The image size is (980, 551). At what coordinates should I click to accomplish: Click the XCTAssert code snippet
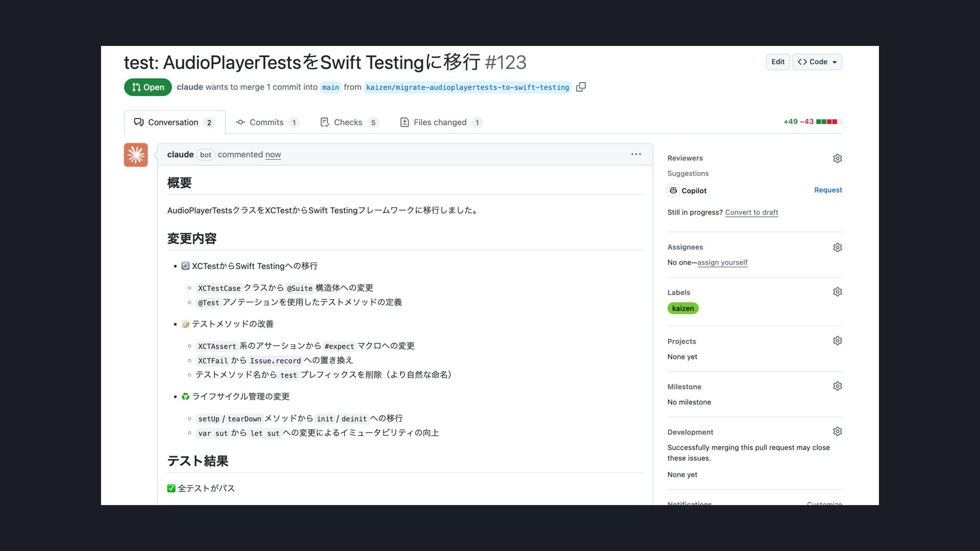coord(217,346)
